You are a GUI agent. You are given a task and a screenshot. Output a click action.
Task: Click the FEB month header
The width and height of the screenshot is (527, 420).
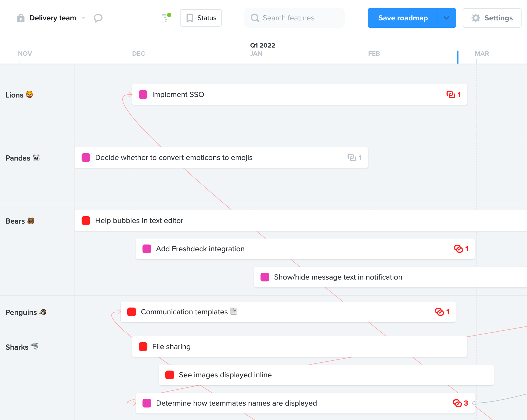click(x=374, y=54)
